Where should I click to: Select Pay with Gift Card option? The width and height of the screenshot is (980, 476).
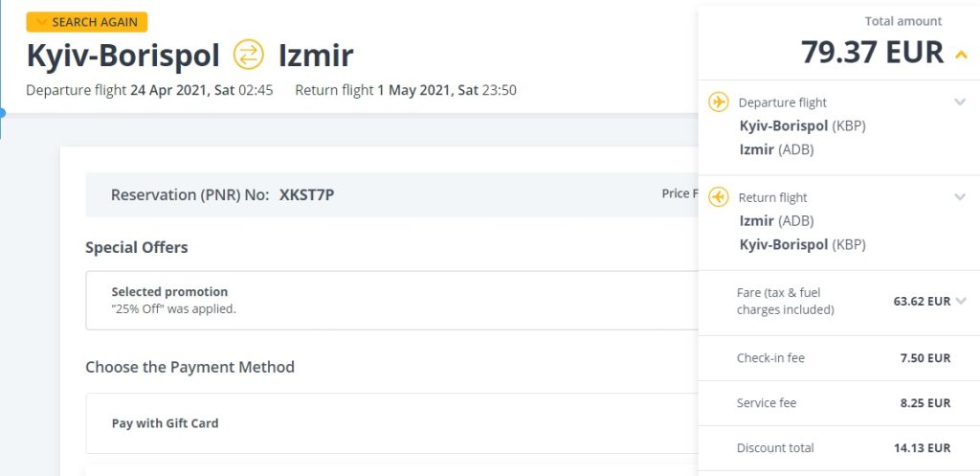[x=166, y=423]
